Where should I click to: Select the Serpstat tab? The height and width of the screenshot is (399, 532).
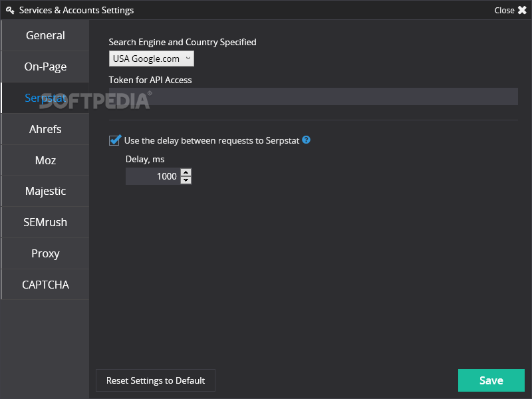tap(45, 98)
